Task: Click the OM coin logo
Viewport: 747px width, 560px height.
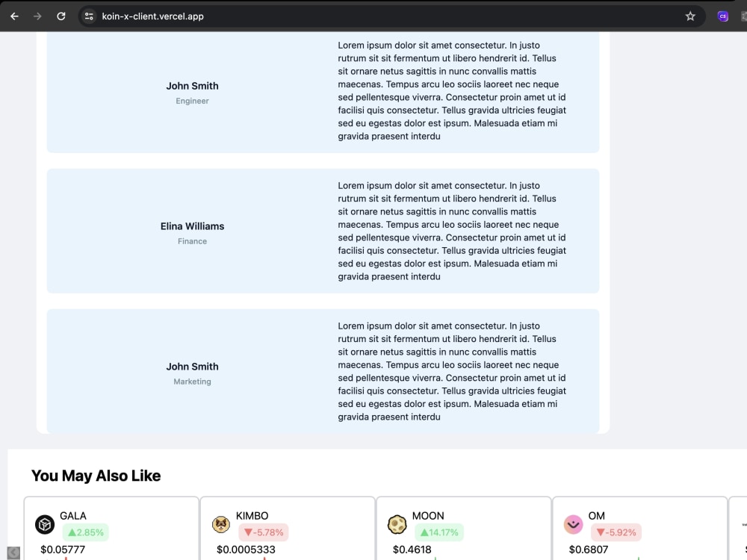Action: (573, 524)
